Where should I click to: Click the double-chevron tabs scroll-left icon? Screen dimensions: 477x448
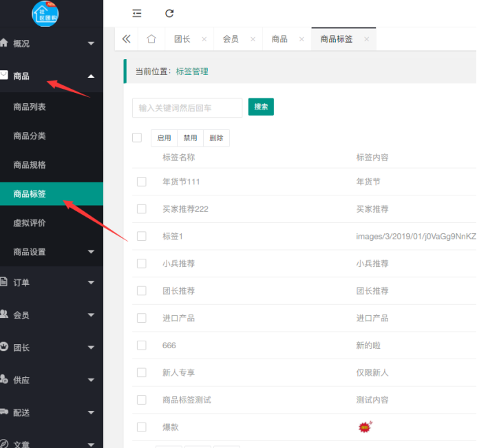coord(126,39)
